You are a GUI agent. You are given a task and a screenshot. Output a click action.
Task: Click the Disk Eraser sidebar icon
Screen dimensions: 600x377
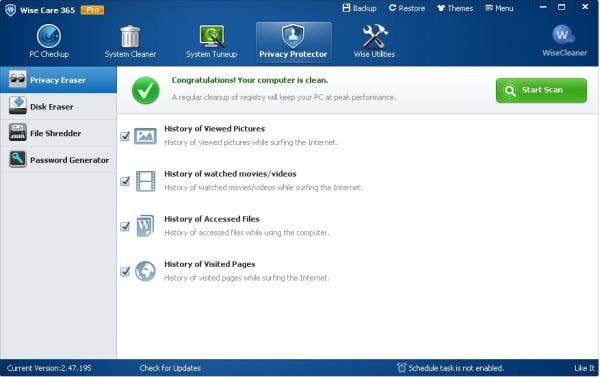click(17, 106)
